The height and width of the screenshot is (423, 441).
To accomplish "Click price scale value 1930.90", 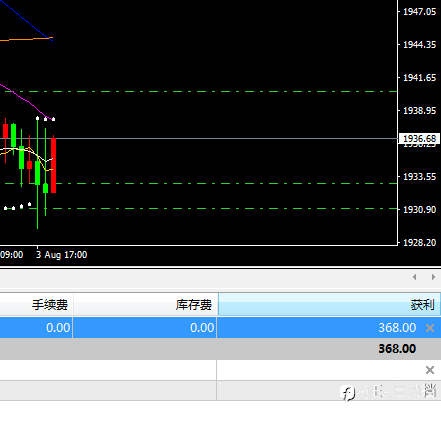I will (419, 210).
